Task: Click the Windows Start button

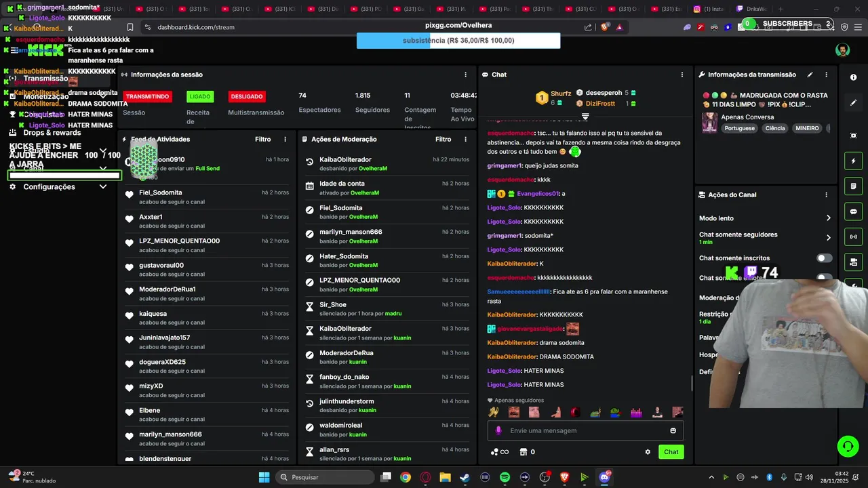Action: coord(264,477)
